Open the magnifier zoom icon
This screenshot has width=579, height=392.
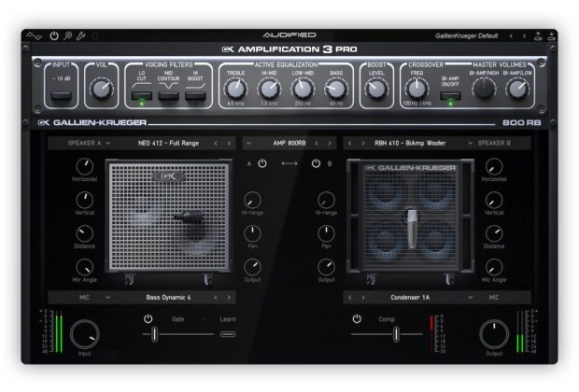pos(68,35)
